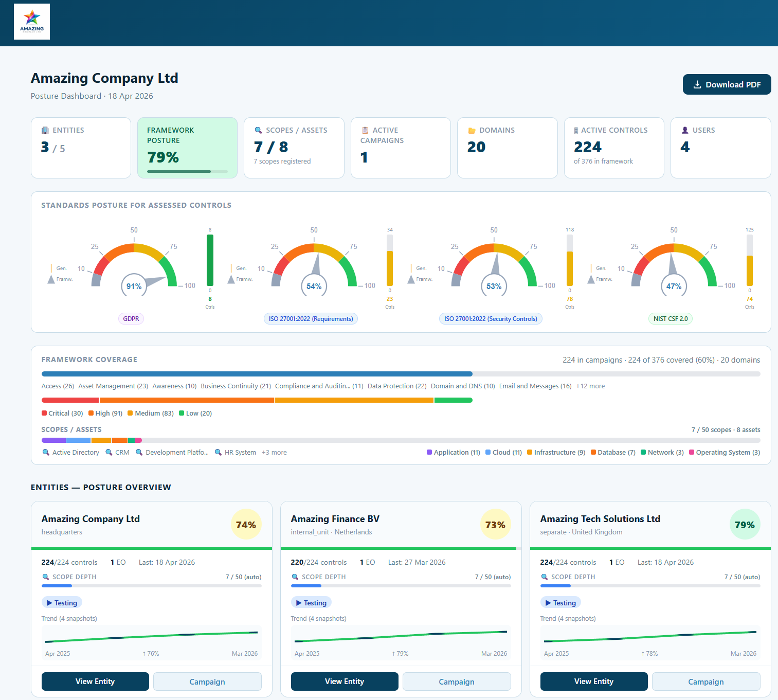Click the Amazing company logo

click(x=31, y=21)
